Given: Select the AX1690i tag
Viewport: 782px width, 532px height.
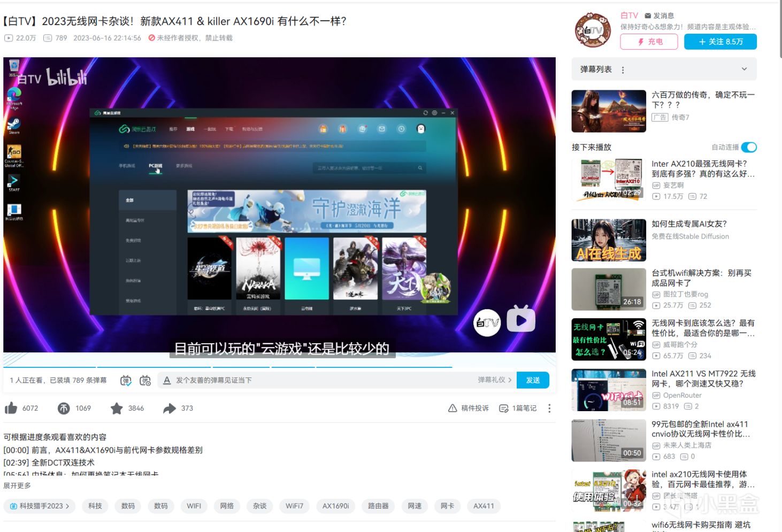Looking at the screenshot, I should tap(335, 506).
